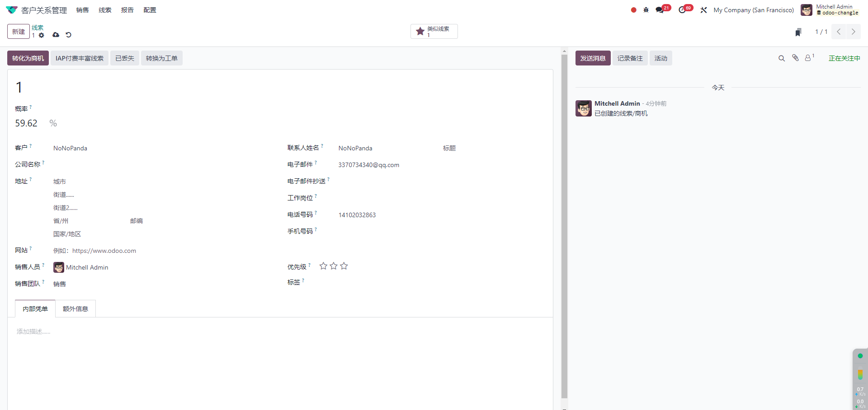
Task: Switch to the 额外信息 tab
Action: (x=75, y=309)
